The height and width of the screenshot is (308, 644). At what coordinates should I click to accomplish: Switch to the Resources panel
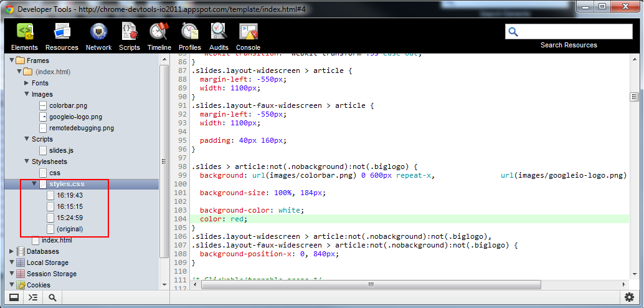pyautogui.click(x=62, y=37)
